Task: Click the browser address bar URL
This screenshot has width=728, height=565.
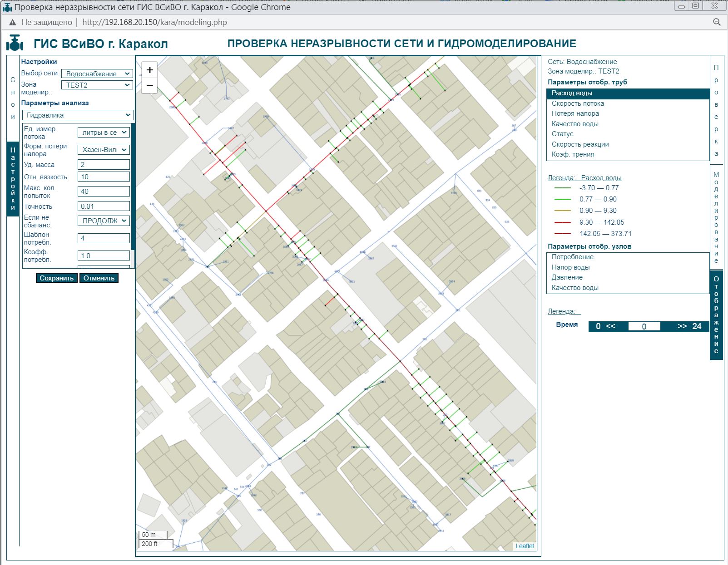Action: [x=154, y=22]
